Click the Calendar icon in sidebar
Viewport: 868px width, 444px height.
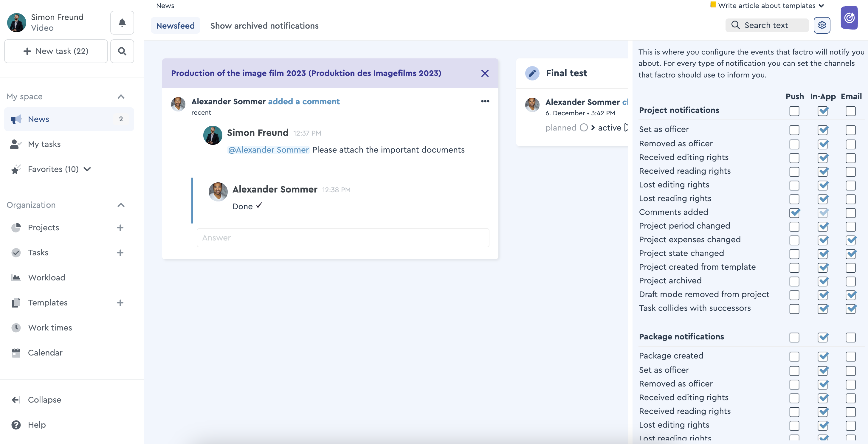coord(16,353)
